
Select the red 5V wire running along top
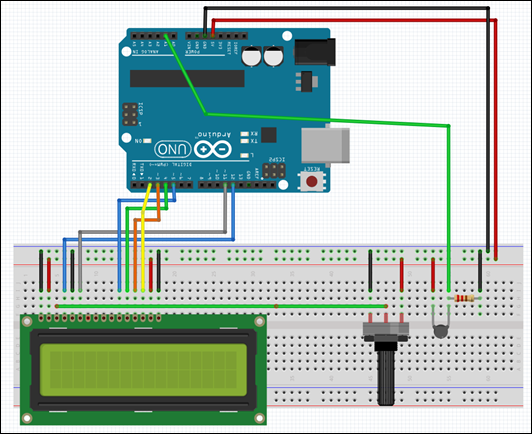coord(354,20)
